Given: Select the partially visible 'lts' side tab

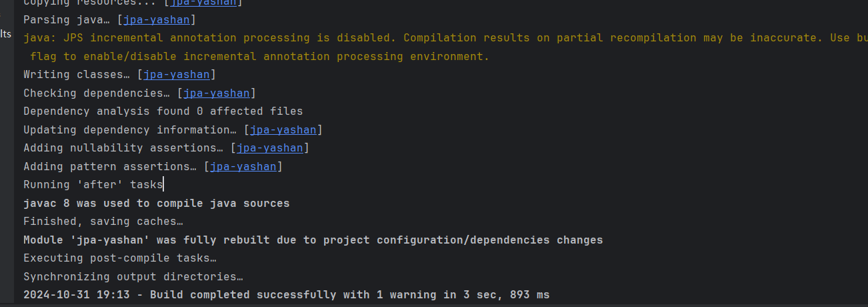Looking at the screenshot, I should click(5, 34).
